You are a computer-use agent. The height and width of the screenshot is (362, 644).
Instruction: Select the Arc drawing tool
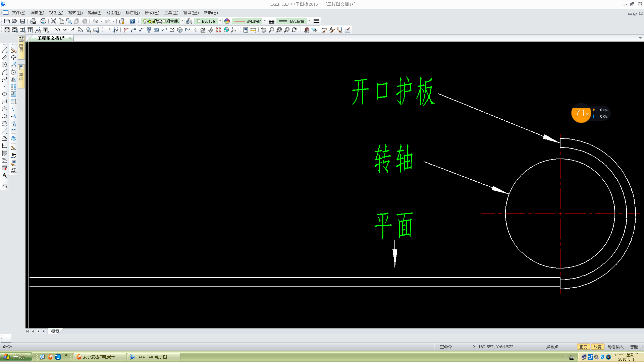[4, 72]
